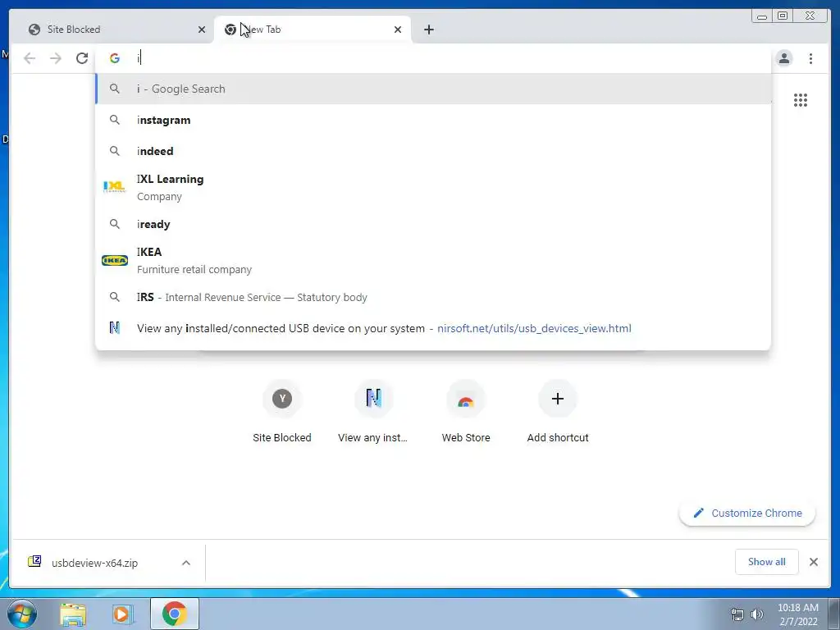The height and width of the screenshot is (630, 840).
Task: Click the Add shortcut button
Action: (558, 412)
